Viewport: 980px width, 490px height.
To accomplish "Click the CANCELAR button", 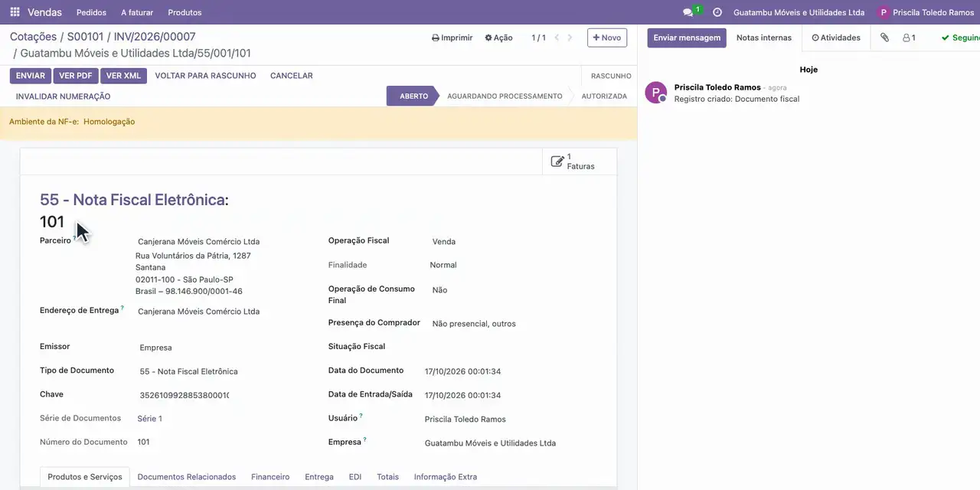I will pyautogui.click(x=292, y=76).
